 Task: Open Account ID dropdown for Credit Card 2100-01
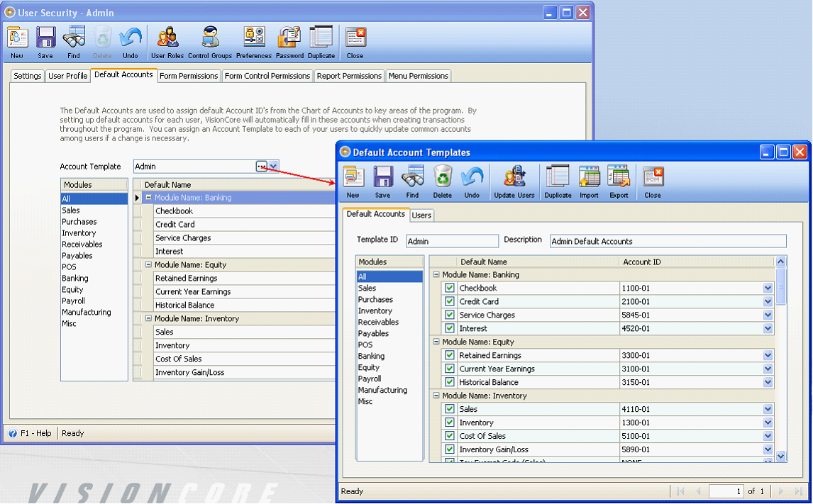768,301
